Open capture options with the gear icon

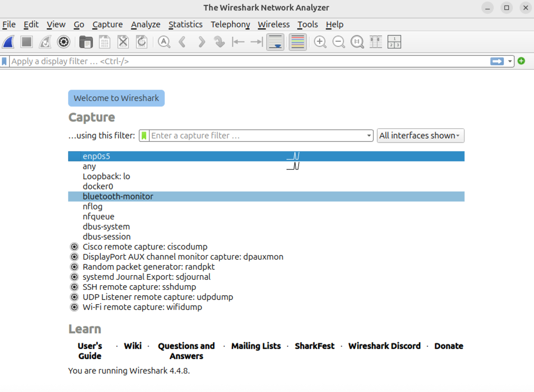[x=64, y=42]
